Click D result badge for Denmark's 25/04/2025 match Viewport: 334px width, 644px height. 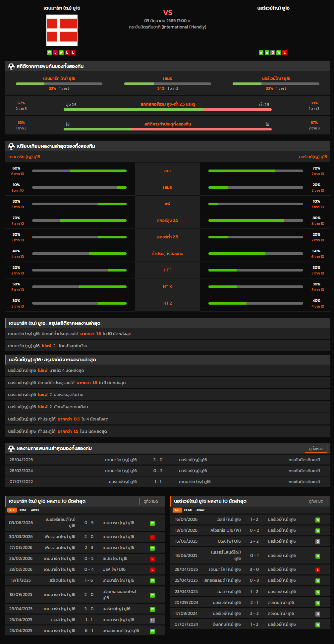tap(152, 620)
